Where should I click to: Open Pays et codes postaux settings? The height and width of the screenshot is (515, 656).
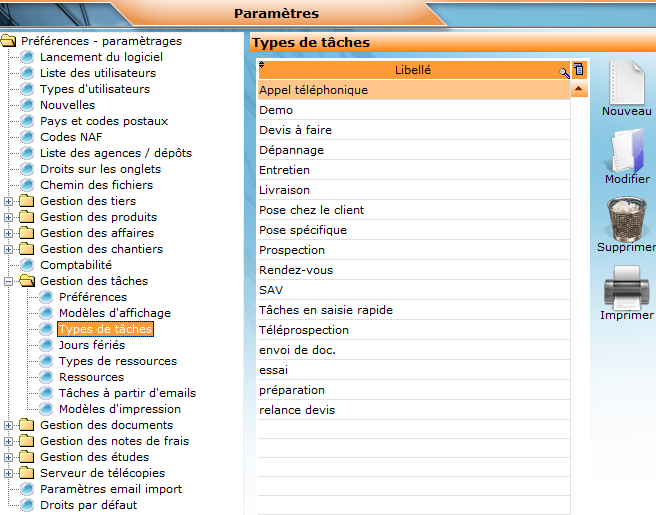click(x=104, y=121)
